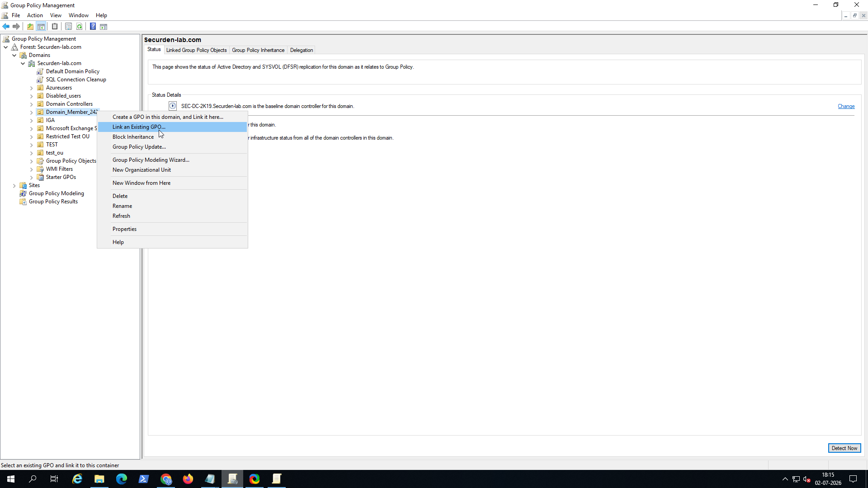Open File Explorer from the taskbar

99,479
